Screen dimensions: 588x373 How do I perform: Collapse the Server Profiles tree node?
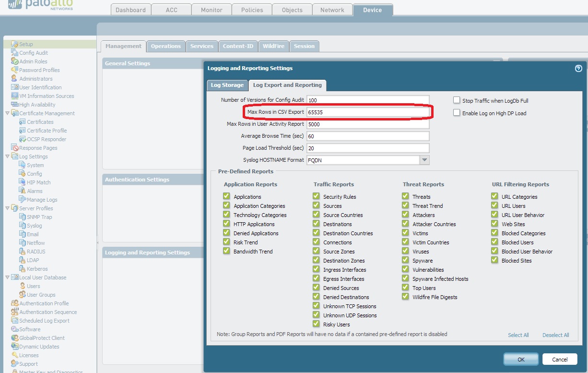7,208
